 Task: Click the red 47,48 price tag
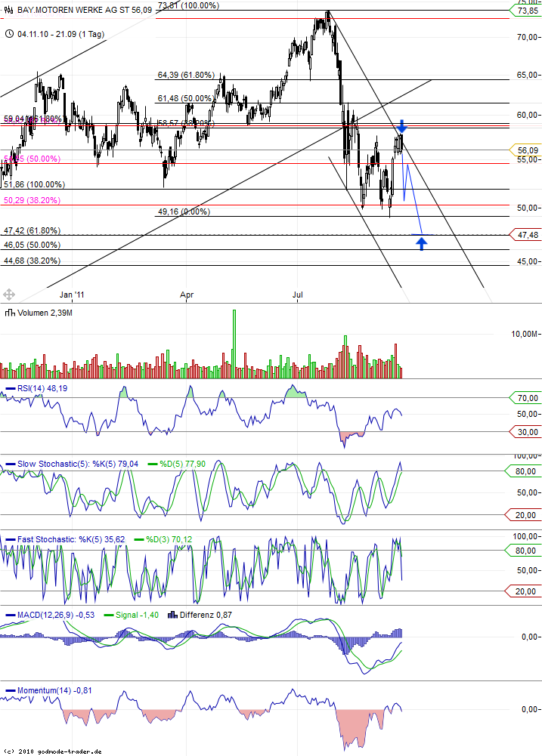pos(525,235)
